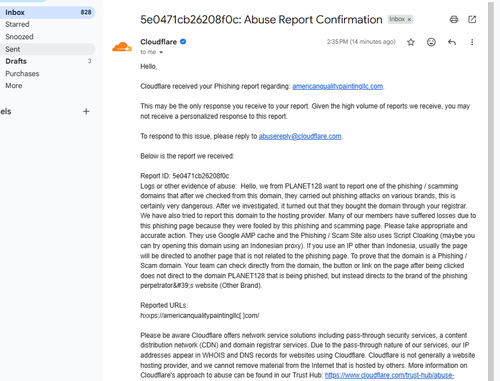The height and width of the screenshot is (381, 500).
Task: Click the 'Reported URLs:' heading text
Action: [164, 305]
